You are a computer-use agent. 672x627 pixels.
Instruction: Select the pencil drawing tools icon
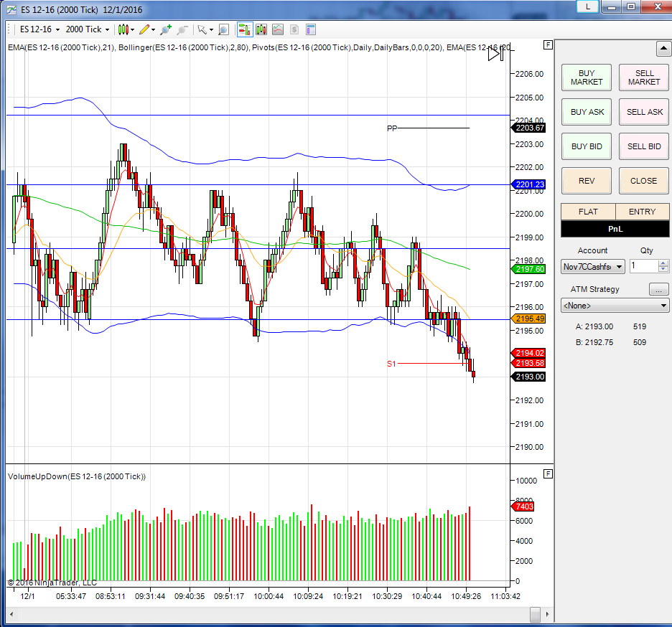pos(144,29)
